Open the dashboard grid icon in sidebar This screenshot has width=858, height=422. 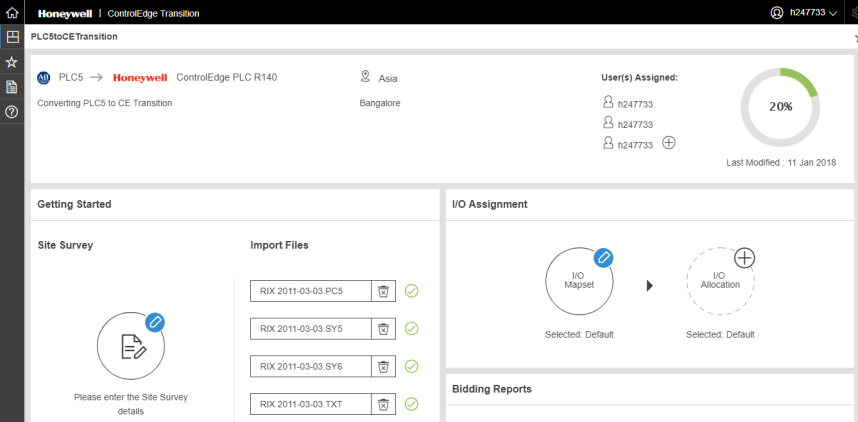pyautogui.click(x=11, y=37)
